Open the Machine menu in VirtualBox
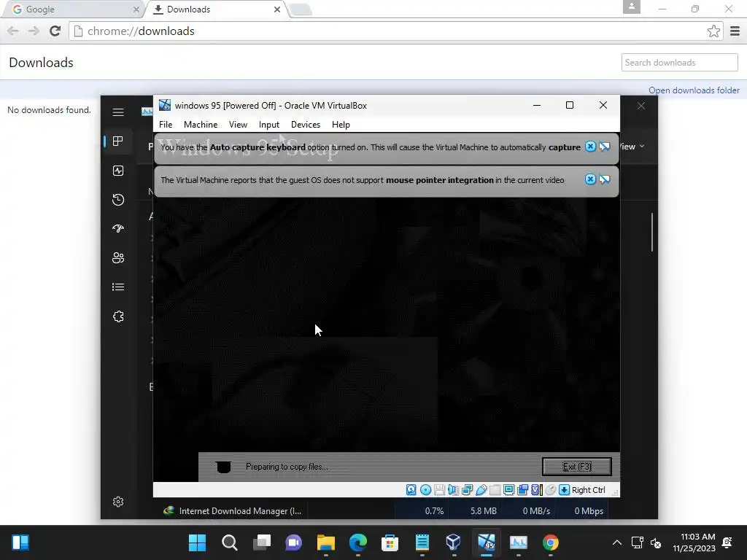The image size is (747, 560). [201, 124]
